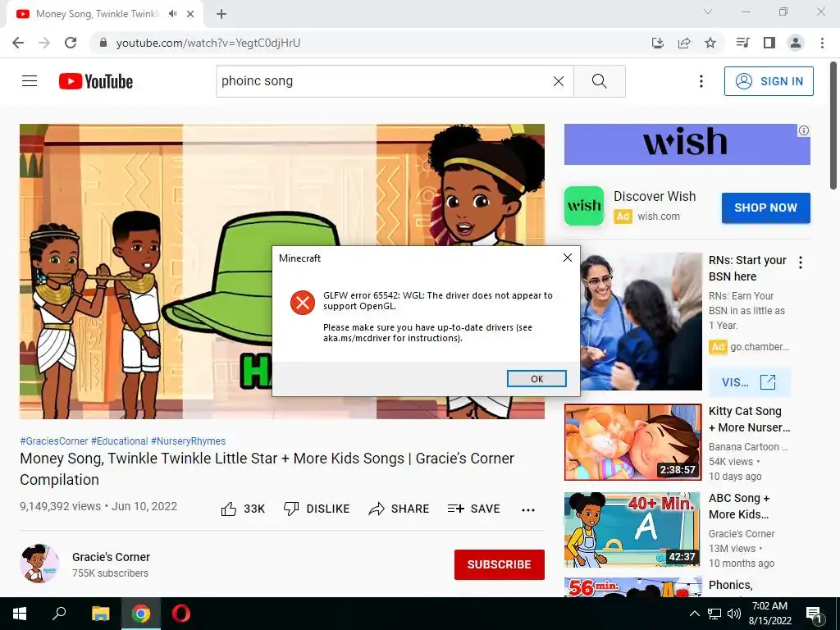Viewport: 840px width, 630px height.
Task: Open Gracie's Corner channel avatar
Action: pos(39,564)
